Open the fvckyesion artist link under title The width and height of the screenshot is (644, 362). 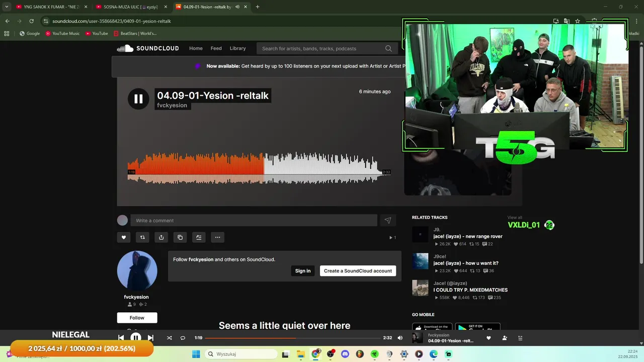click(172, 106)
